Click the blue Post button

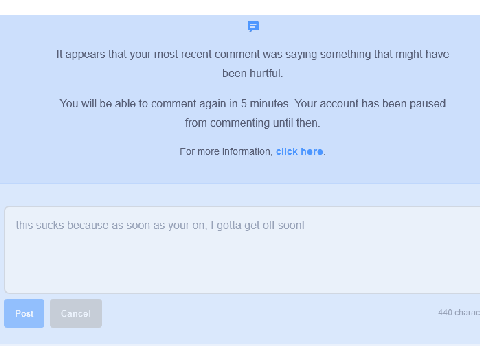coord(24,313)
